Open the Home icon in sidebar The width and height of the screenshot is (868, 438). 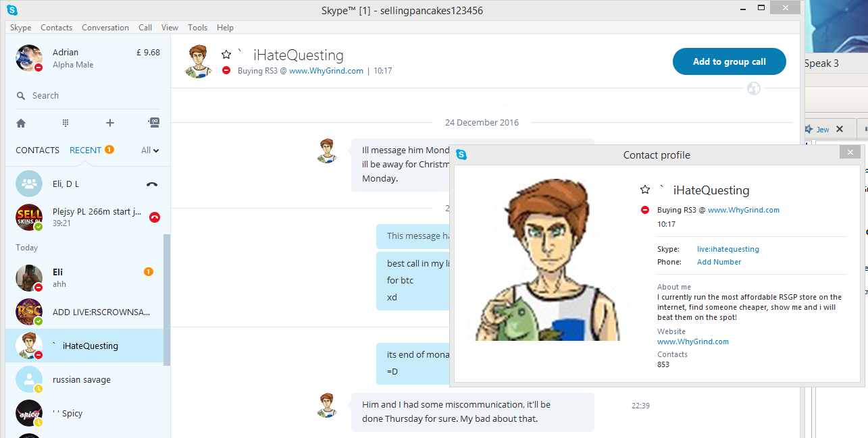[x=21, y=123]
